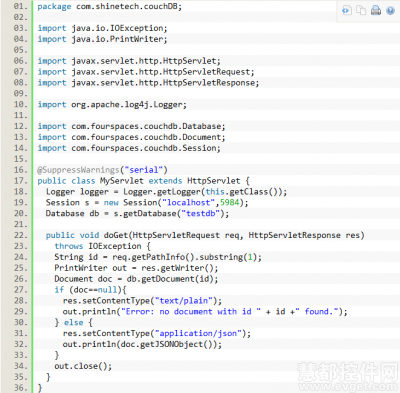400x393 pixels.
Task: Click the out.close() statement
Action: (83, 366)
